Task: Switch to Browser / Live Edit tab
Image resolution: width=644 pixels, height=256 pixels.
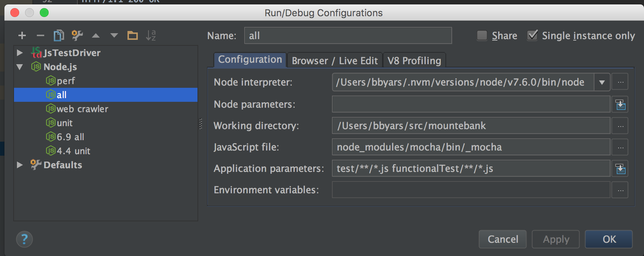Action: [x=335, y=60]
